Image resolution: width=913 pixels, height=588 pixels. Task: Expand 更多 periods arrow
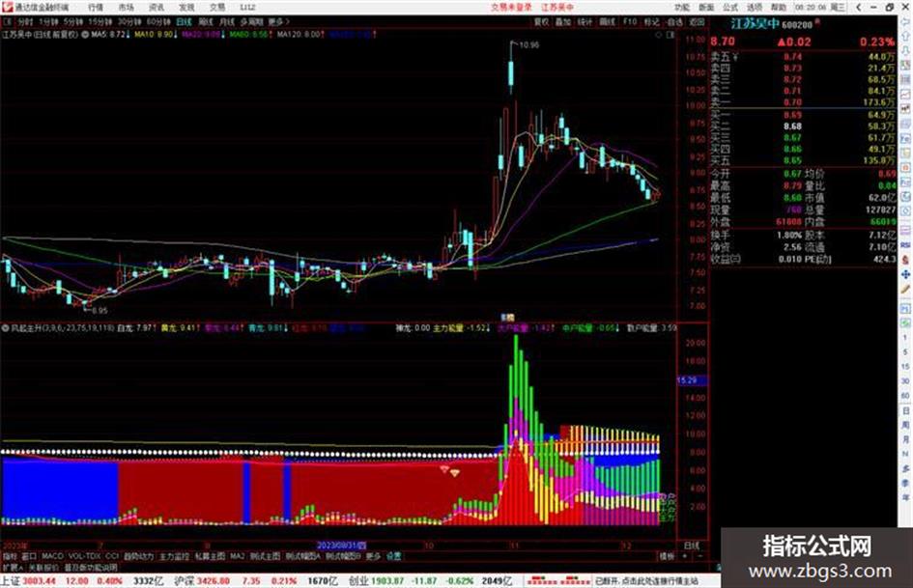(x=279, y=21)
